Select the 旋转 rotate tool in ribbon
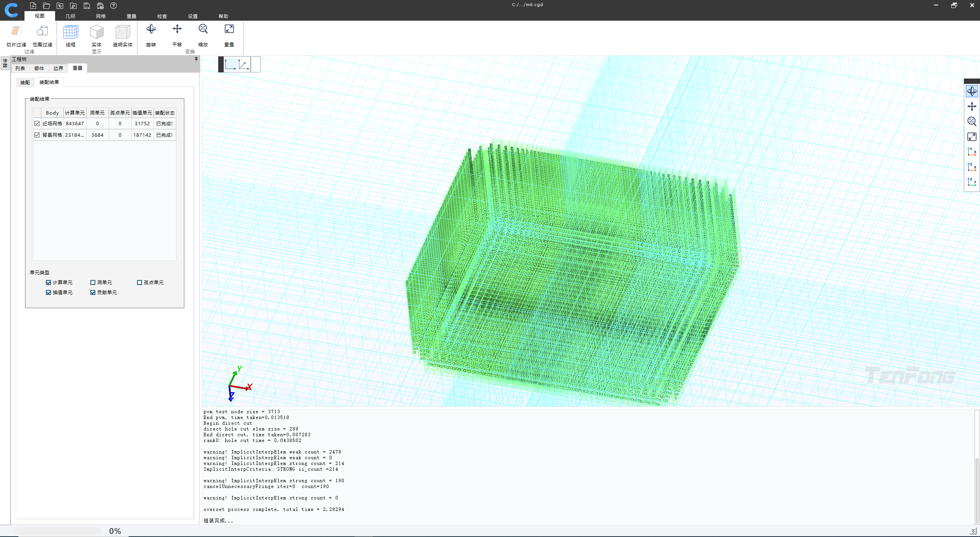980x537 pixels. coord(151,36)
